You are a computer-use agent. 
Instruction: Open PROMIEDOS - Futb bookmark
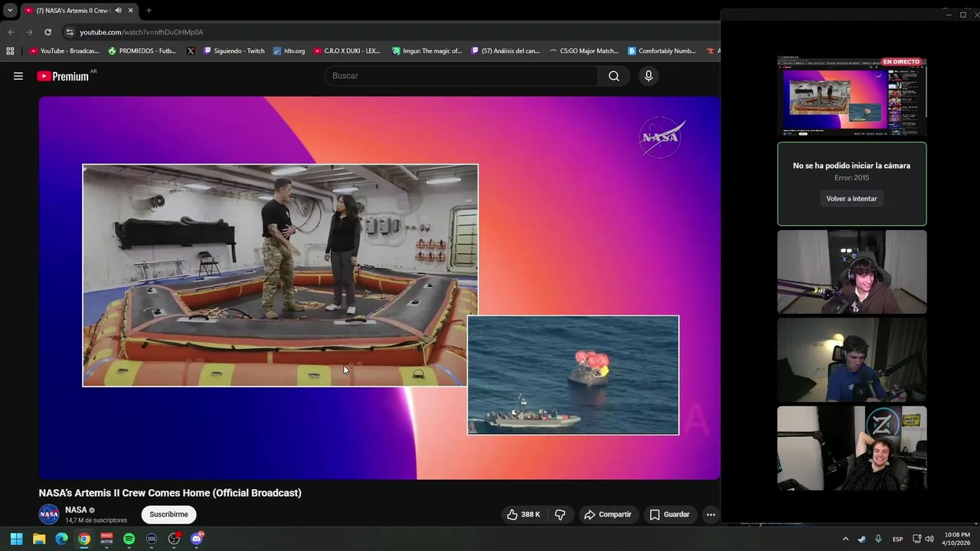(142, 51)
